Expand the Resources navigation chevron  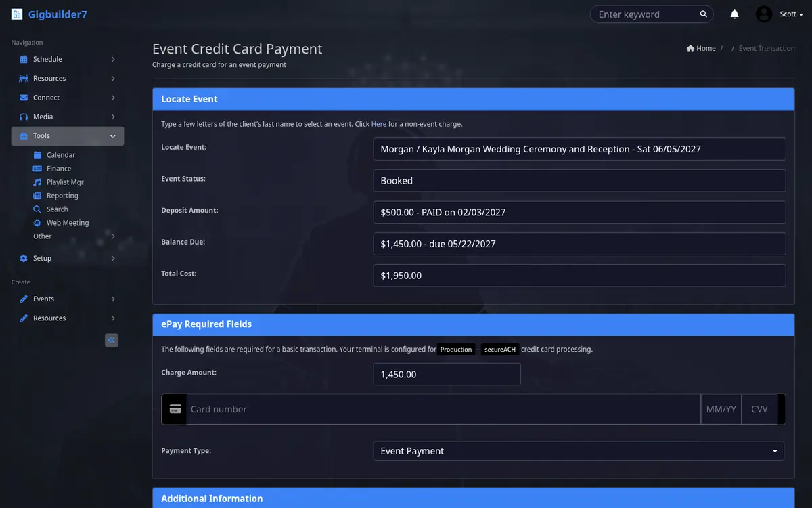(x=113, y=79)
